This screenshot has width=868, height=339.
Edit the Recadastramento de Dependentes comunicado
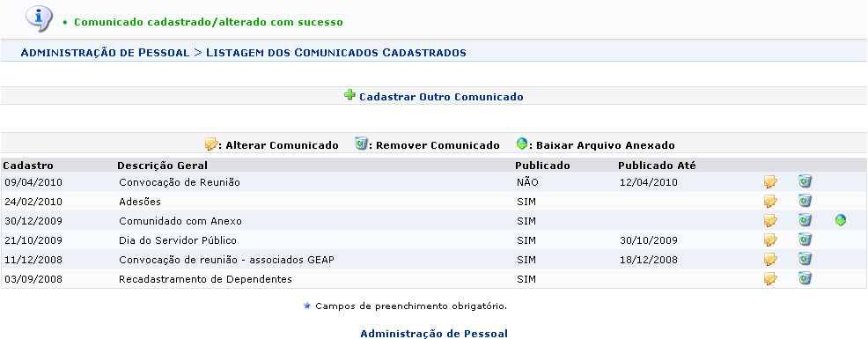[770, 278]
